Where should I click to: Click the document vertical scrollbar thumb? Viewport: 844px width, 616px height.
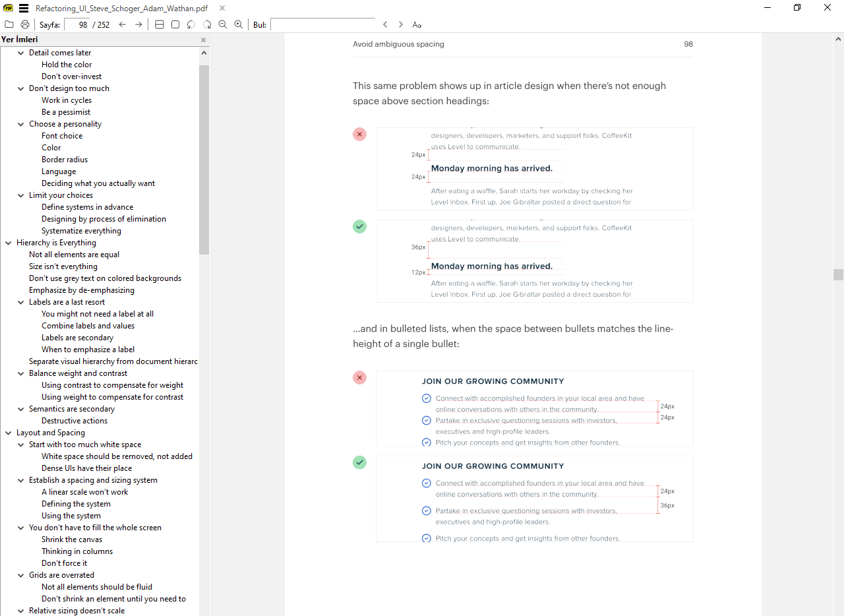[838, 274]
